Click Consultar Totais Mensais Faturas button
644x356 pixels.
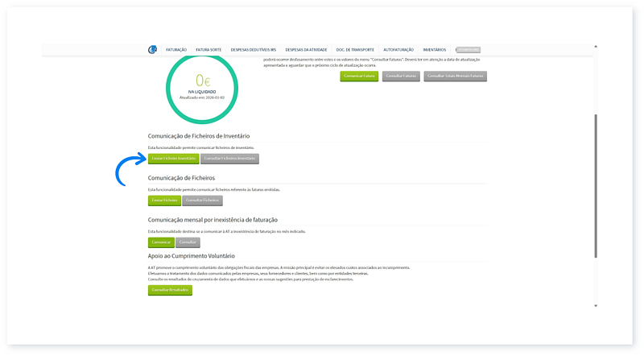(x=455, y=76)
